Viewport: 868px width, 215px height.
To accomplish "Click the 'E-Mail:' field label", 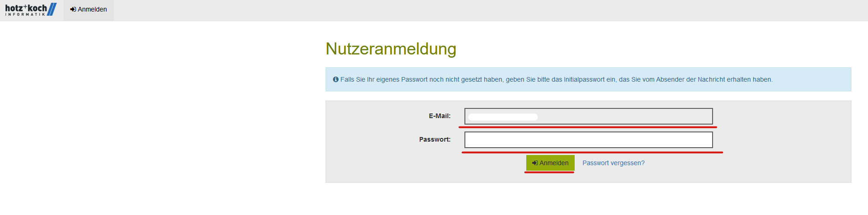I will point(440,116).
